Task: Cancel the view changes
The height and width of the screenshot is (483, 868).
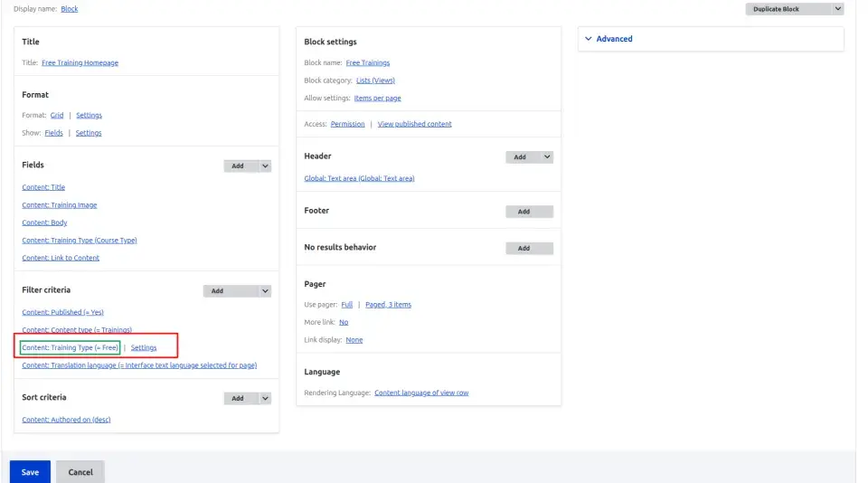Action: click(x=80, y=472)
